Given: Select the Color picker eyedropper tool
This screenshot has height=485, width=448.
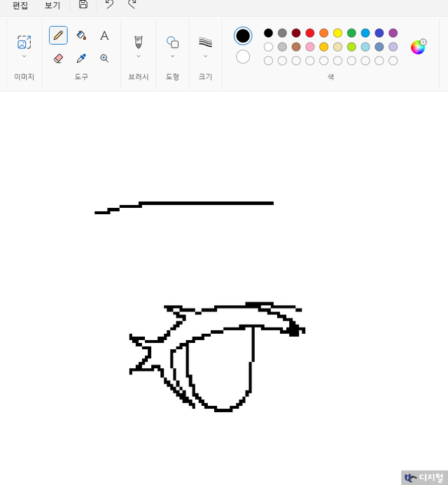Looking at the screenshot, I should 81,58.
